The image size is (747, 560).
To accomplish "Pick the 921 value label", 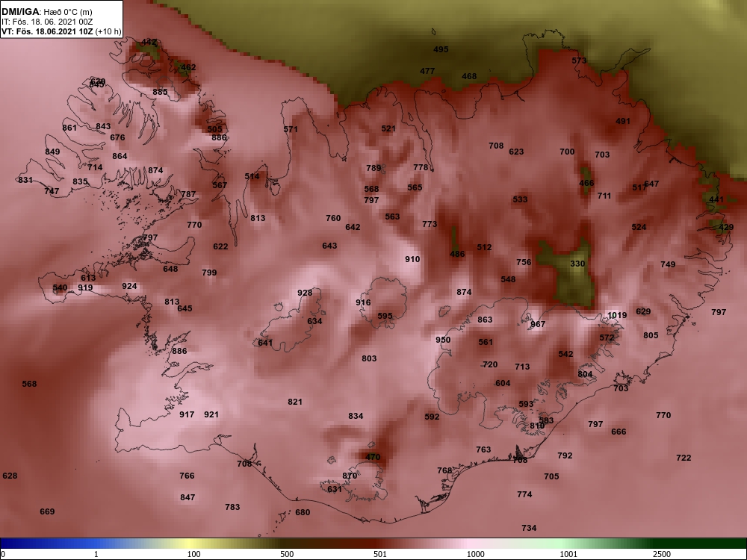I will coord(211,414).
